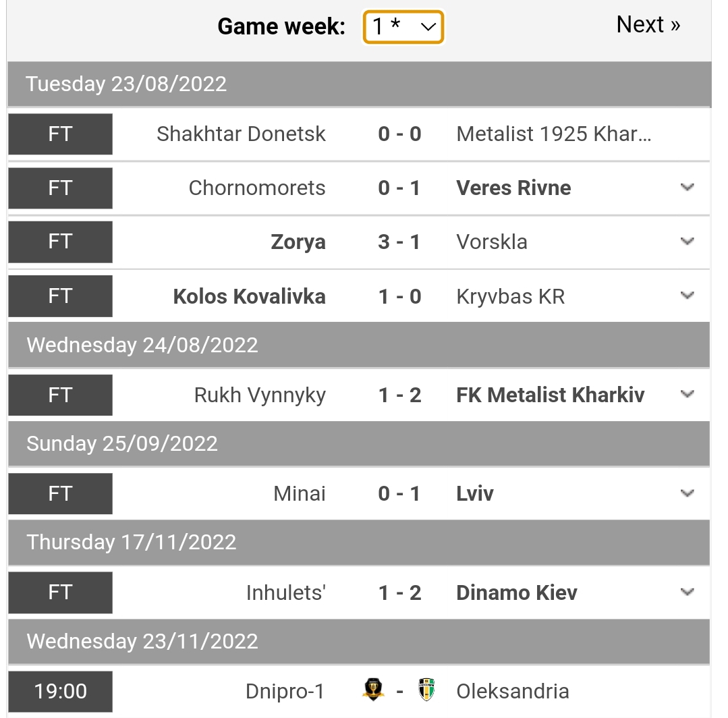Image resolution: width=728 pixels, height=718 pixels.
Task: Select the Zorya team name
Action: pos(298,242)
